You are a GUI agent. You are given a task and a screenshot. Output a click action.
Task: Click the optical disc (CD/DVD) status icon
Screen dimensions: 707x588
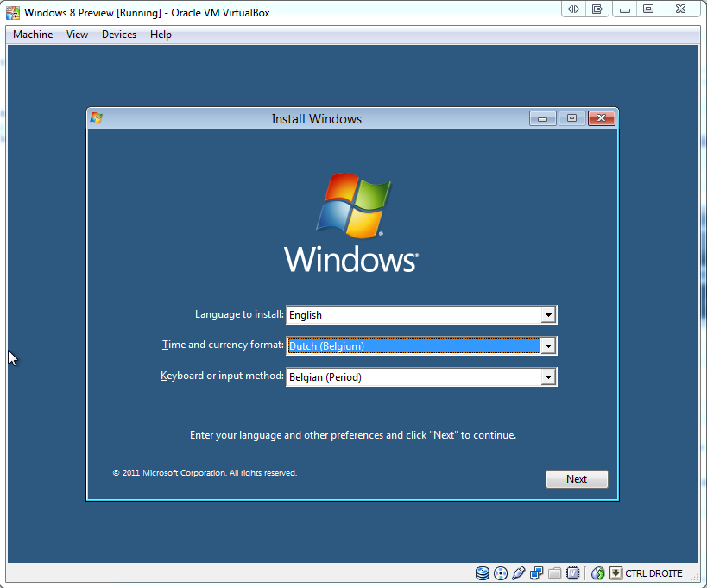click(x=500, y=573)
